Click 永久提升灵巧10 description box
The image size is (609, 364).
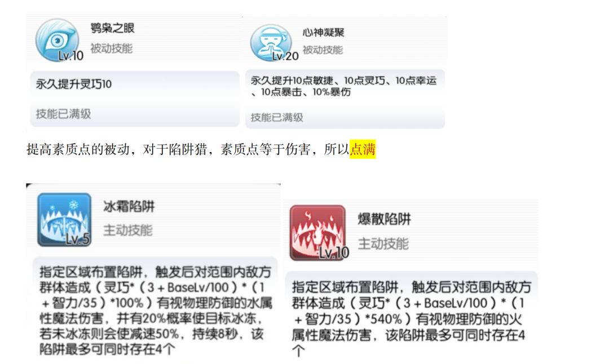(x=134, y=99)
